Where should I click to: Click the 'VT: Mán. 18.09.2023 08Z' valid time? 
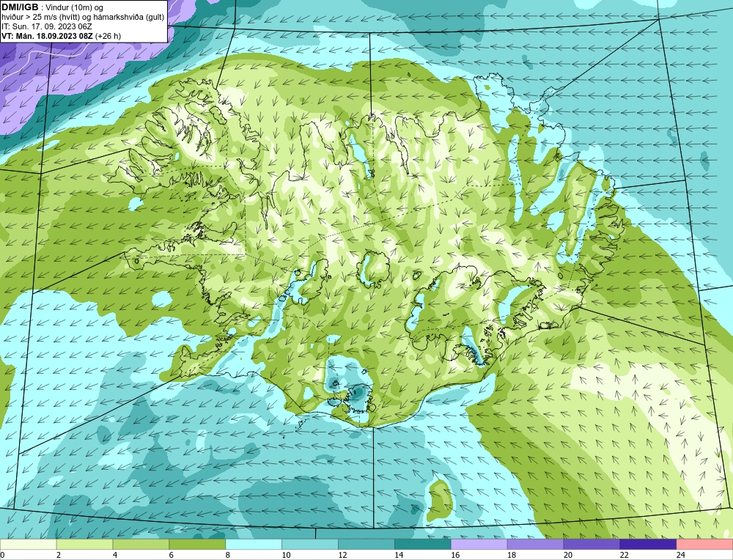point(47,35)
